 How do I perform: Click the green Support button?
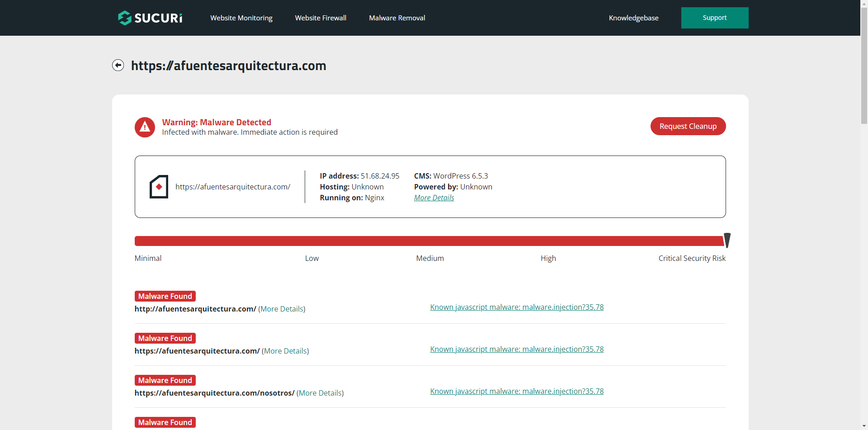point(715,18)
